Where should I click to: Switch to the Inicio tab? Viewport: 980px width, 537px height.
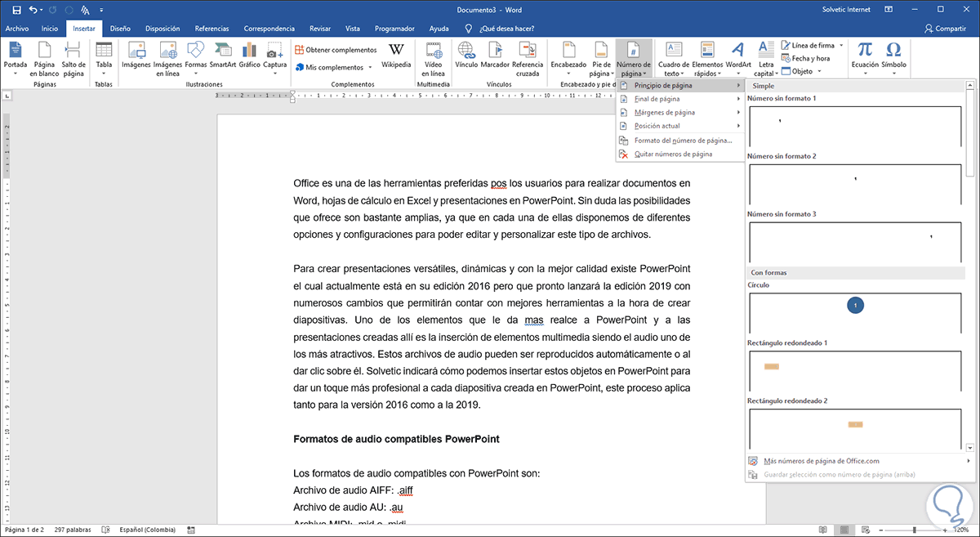[50, 28]
